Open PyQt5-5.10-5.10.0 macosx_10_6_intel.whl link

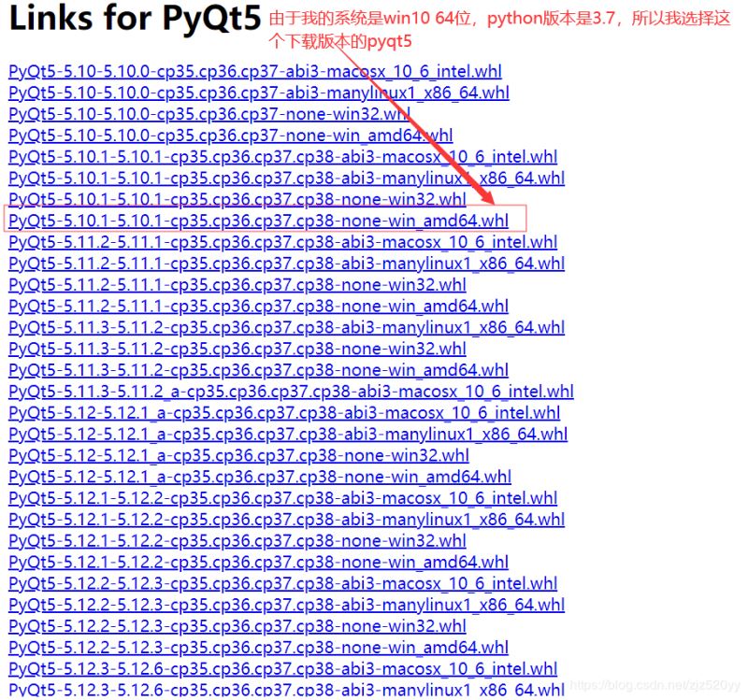[255, 72]
